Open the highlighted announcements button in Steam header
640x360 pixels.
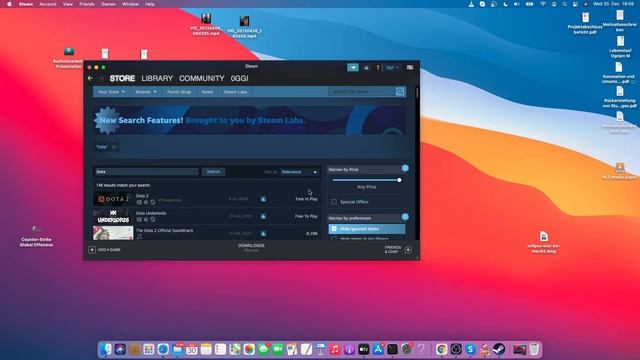pos(353,67)
